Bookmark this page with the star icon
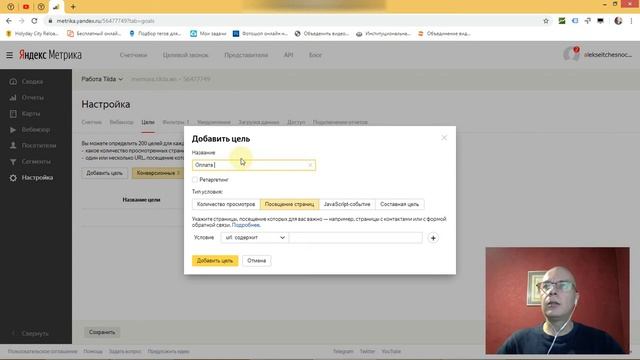 click(x=546, y=21)
